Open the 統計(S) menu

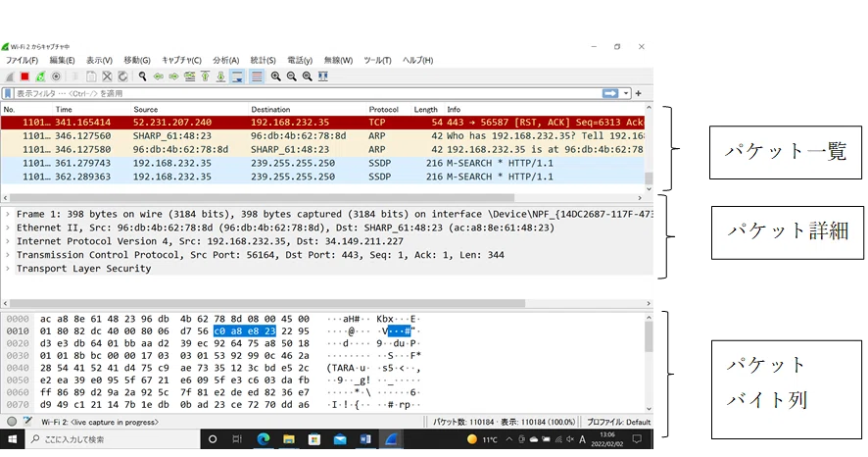263,61
